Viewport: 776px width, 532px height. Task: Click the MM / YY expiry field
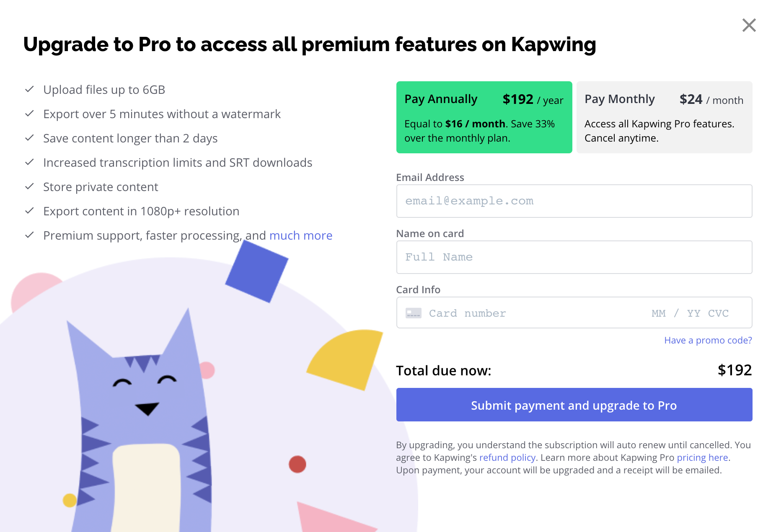point(675,313)
